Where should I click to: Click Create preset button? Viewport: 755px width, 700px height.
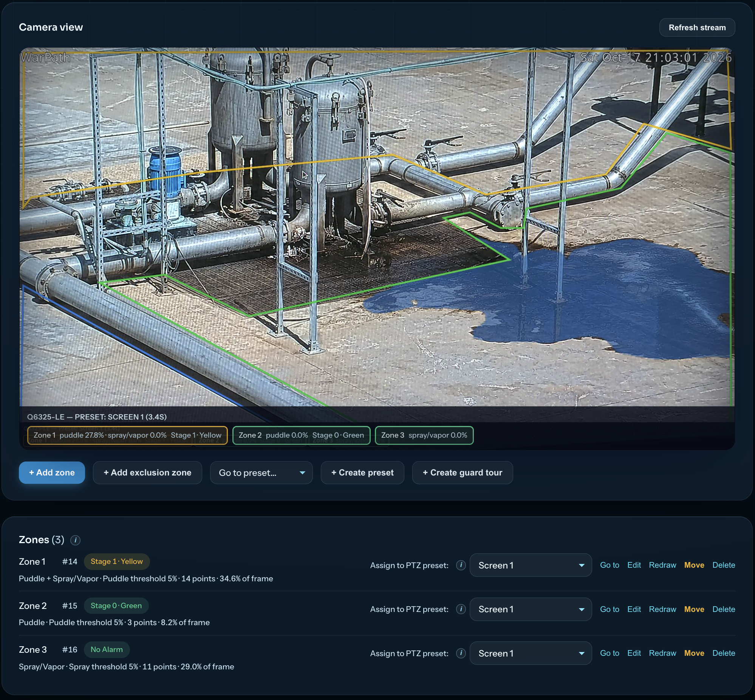(362, 473)
